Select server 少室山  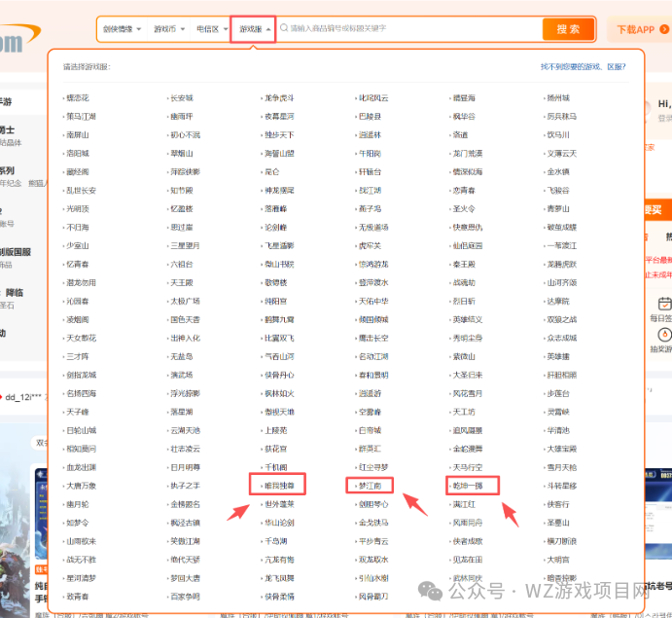point(78,246)
